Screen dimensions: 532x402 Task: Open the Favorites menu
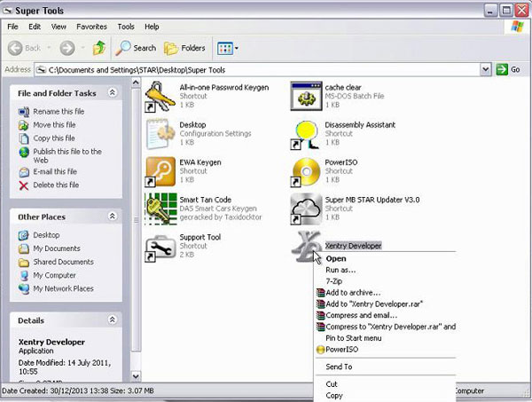91,27
